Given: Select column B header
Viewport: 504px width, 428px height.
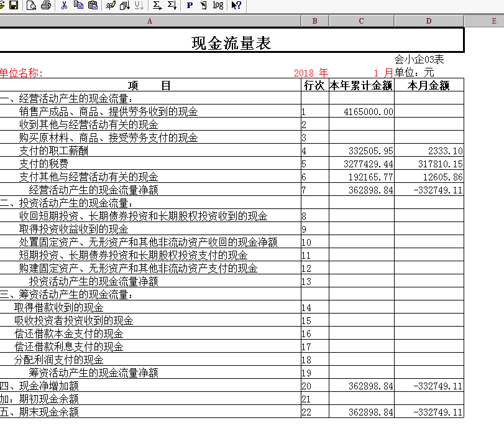Looking at the screenshot, I should [x=315, y=21].
